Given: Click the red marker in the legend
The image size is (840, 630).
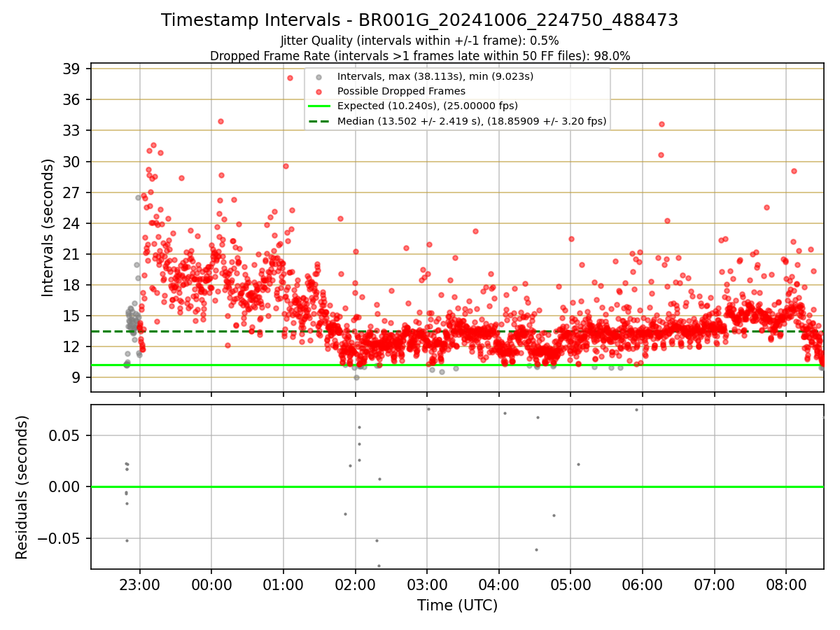Looking at the screenshot, I should (x=319, y=92).
